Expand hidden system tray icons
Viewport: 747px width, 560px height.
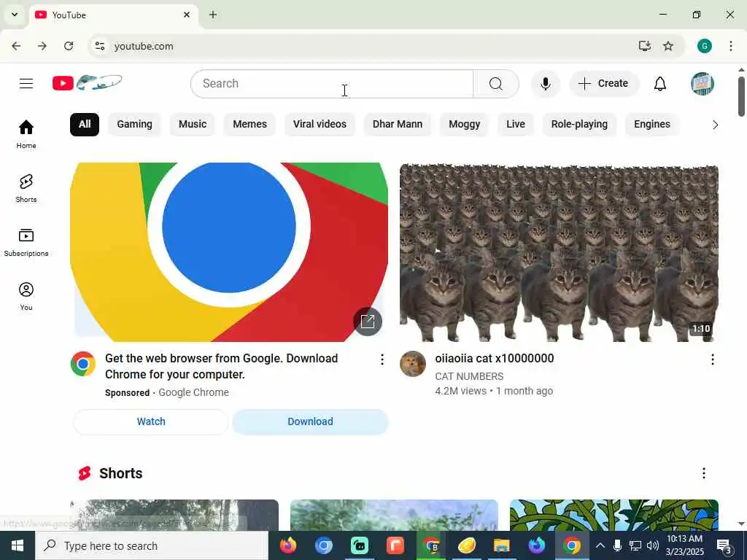600,545
